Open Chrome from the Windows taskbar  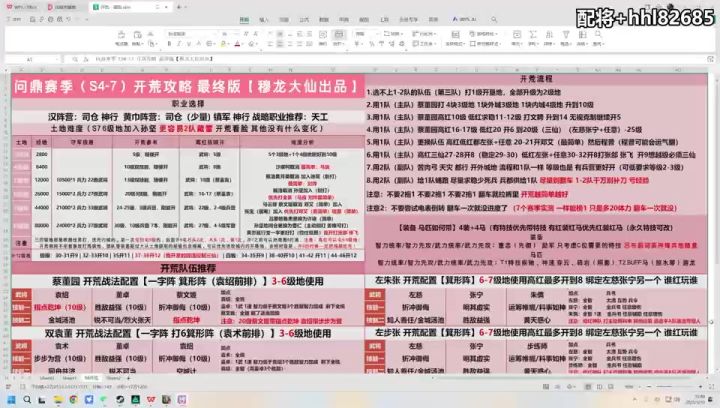pyautogui.click(x=73, y=400)
